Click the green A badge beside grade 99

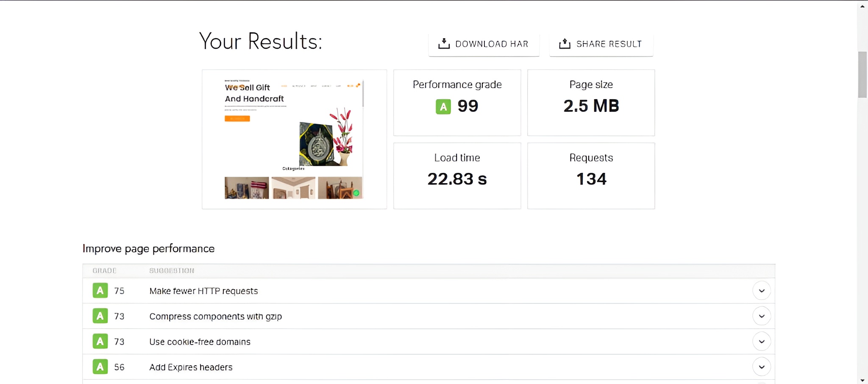(442, 106)
